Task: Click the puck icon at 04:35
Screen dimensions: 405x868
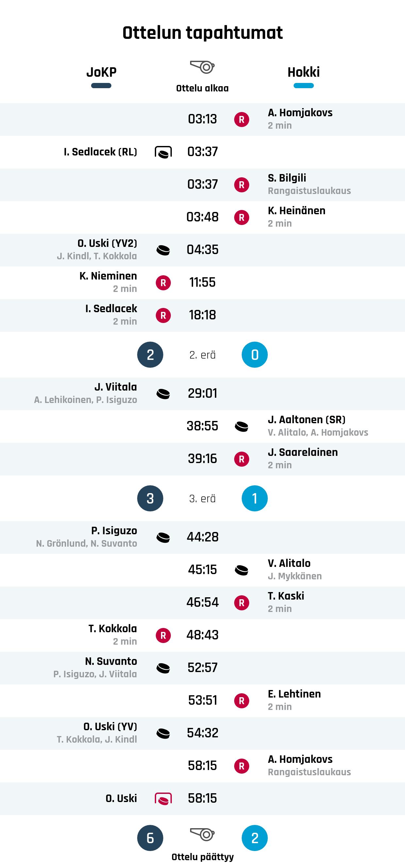Action: [163, 250]
